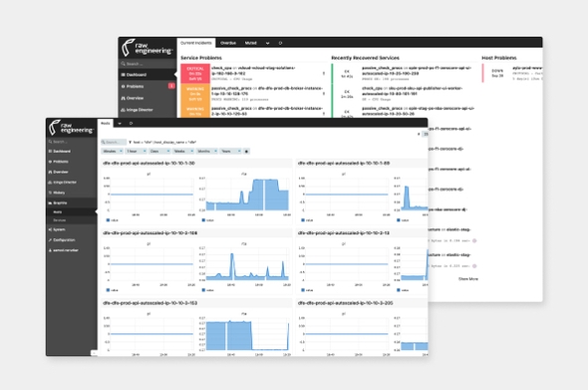Screen dimensions: 588x391
Task: Click the funnel filter icon beside the host filter
Action: [131, 143]
